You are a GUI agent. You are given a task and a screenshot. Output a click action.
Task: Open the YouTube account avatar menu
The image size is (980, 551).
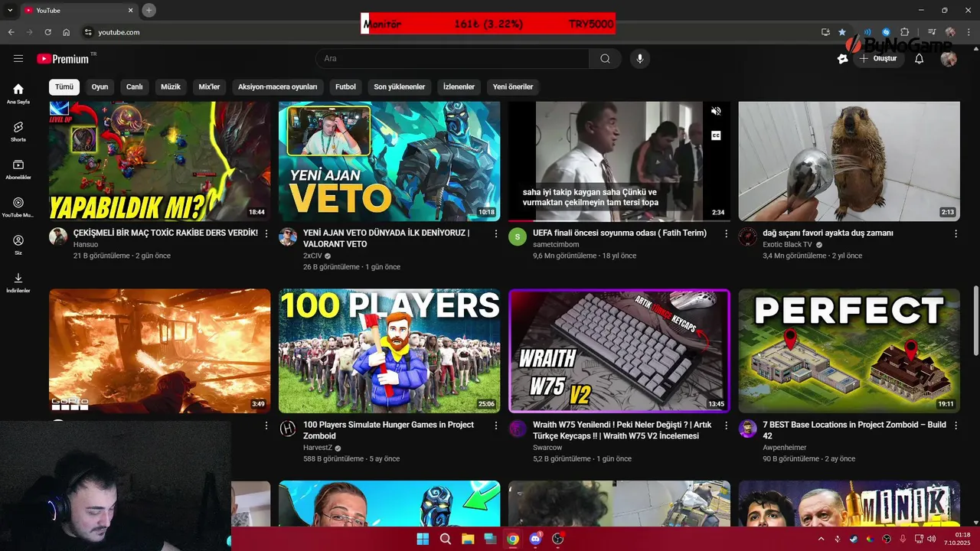click(949, 59)
